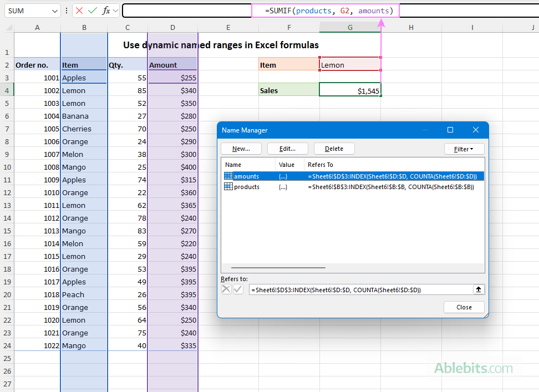Click the X icon left of the Refers to box
Image resolution: width=539 pixels, height=392 pixels.
[227, 289]
